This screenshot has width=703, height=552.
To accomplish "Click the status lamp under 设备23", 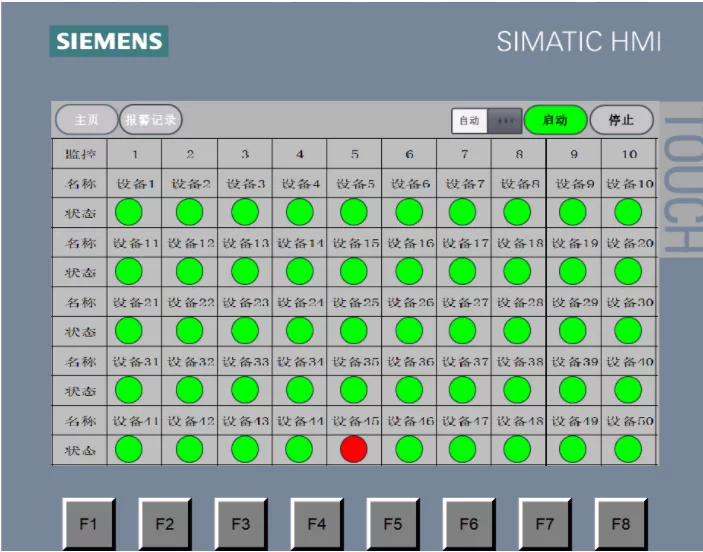I will click(245, 330).
